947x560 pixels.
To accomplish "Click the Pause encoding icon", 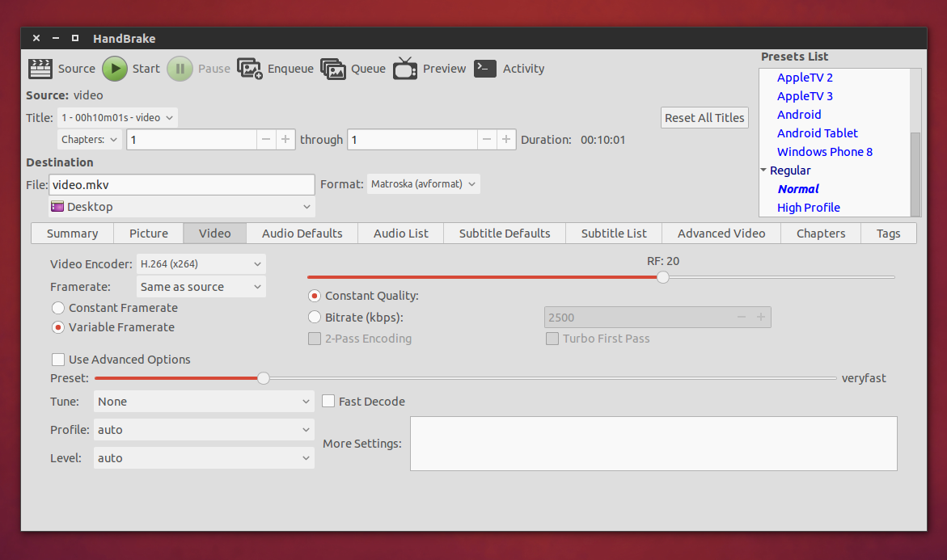I will [x=180, y=69].
